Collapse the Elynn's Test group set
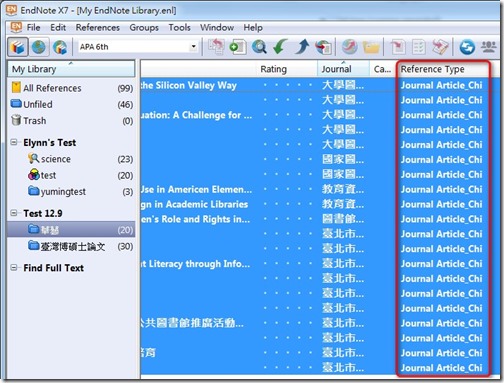The image size is (504, 383). (x=14, y=142)
